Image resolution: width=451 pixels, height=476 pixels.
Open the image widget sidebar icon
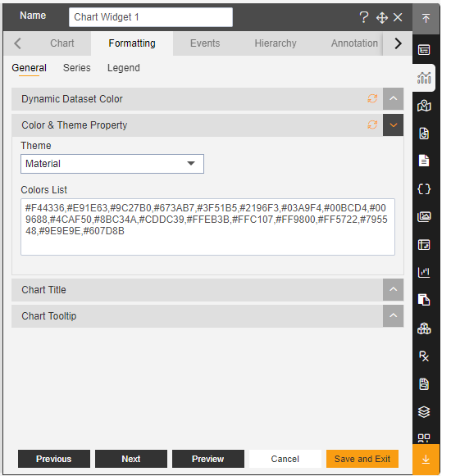click(x=424, y=217)
